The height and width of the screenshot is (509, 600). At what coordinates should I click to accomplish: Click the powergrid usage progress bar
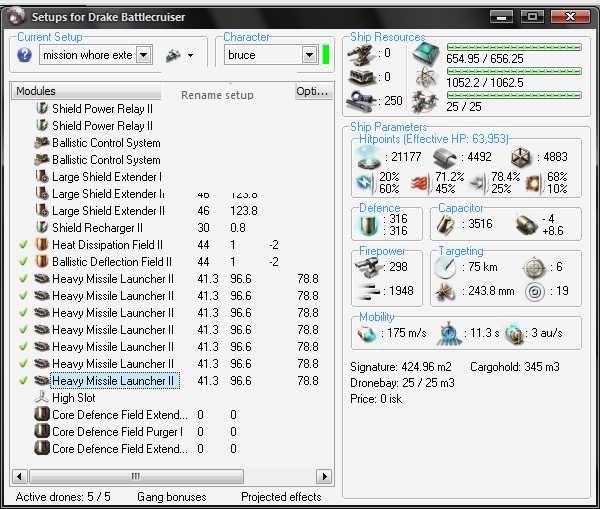(x=514, y=71)
